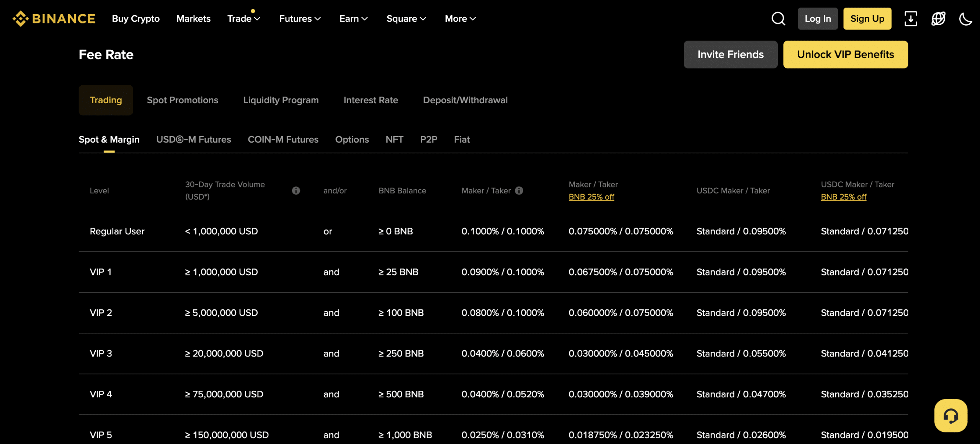Open the customer support headset chat
The width and height of the screenshot is (980, 444).
951,415
